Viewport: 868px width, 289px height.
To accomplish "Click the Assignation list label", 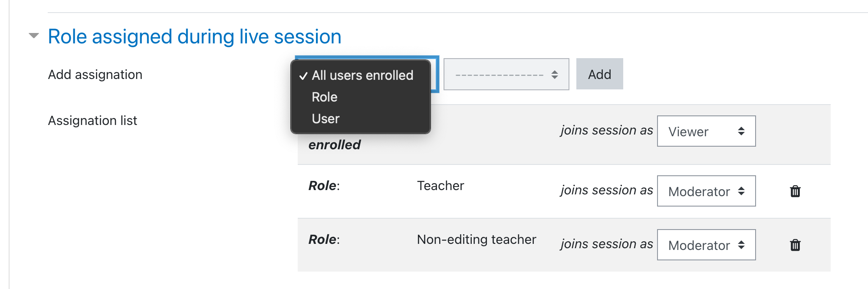I will pos(92,121).
